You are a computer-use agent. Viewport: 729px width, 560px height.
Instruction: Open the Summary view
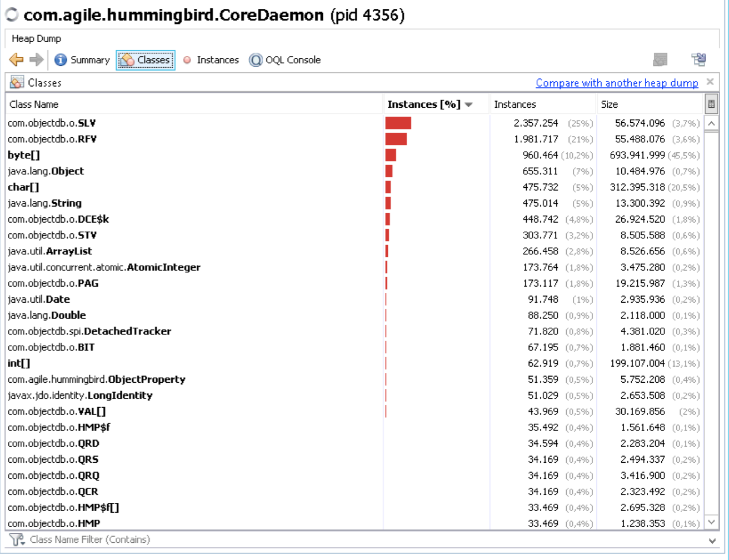(82, 60)
